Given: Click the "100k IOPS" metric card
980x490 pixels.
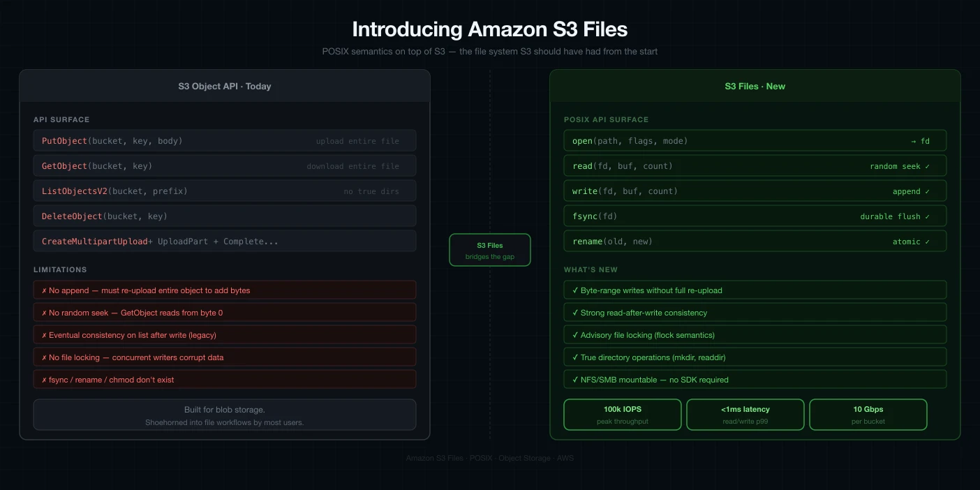Looking at the screenshot, I should (x=623, y=415).
